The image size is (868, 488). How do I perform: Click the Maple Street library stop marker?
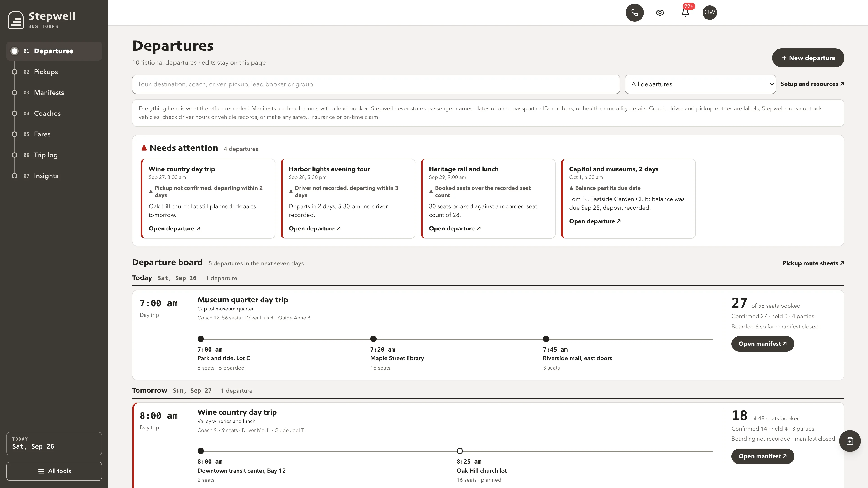373,338
